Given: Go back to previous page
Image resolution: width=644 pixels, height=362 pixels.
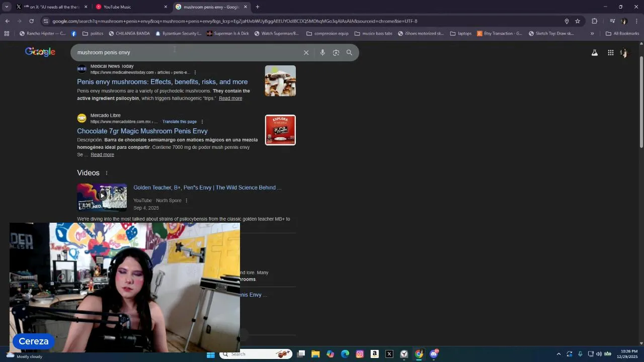Looking at the screenshot, I should pos(7,21).
